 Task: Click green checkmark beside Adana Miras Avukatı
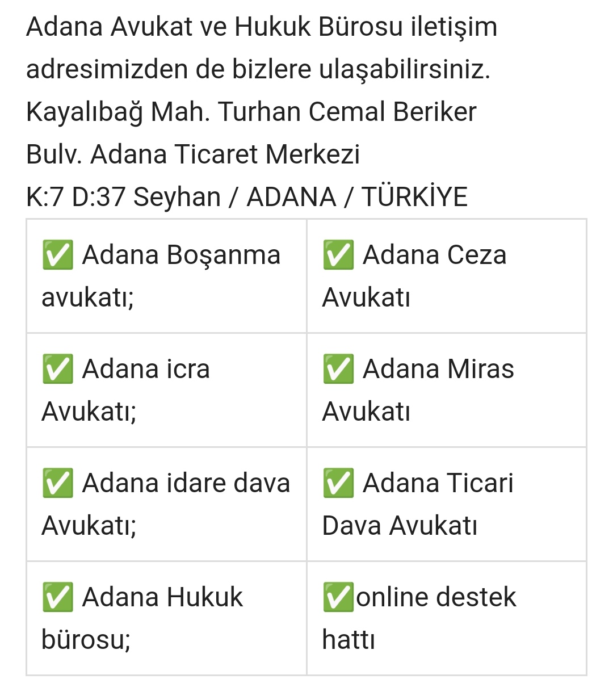coord(338,369)
